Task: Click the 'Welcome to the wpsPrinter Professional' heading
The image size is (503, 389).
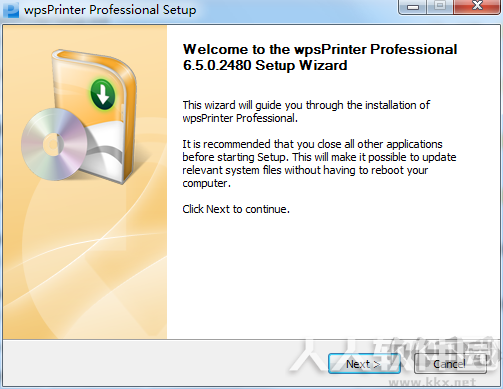Action: click(x=320, y=57)
